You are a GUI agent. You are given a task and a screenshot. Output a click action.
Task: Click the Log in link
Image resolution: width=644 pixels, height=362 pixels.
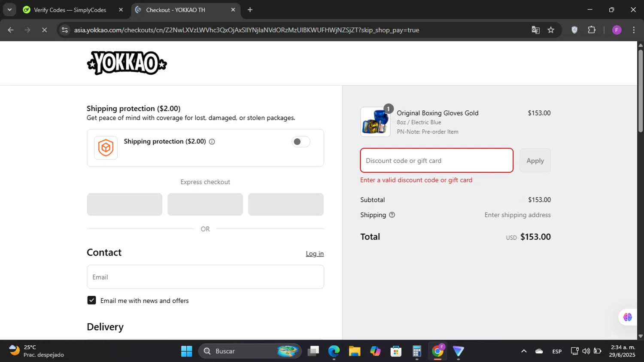click(x=315, y=253)
